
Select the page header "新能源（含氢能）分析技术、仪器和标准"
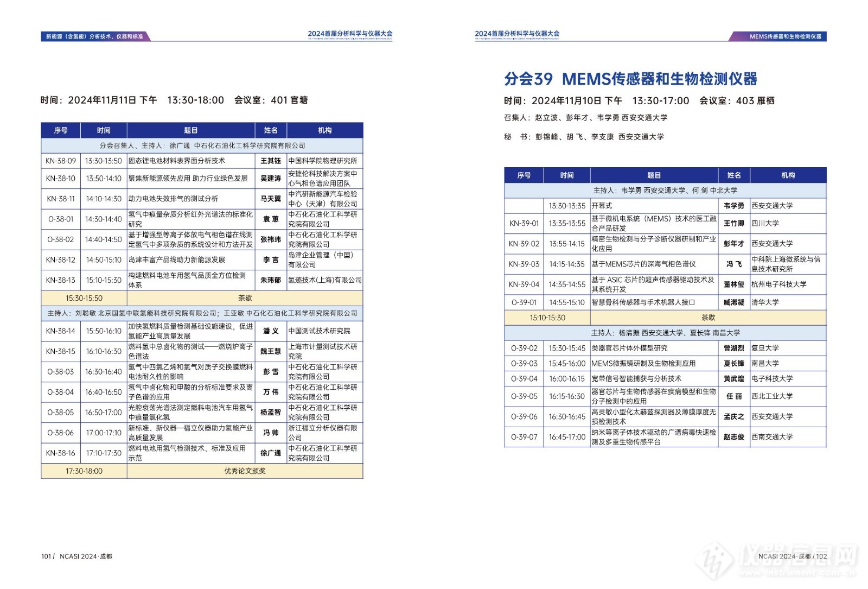click(x=94, y=36)
